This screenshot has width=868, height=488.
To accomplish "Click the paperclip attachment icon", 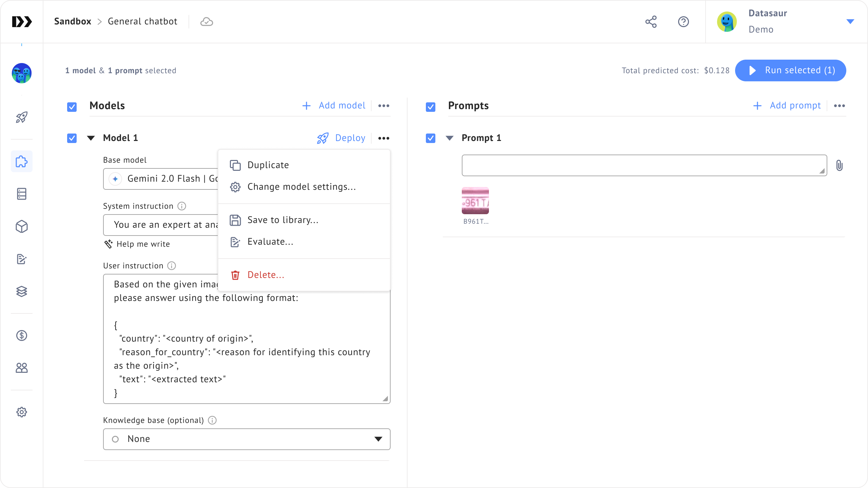I will click(839, 165).
